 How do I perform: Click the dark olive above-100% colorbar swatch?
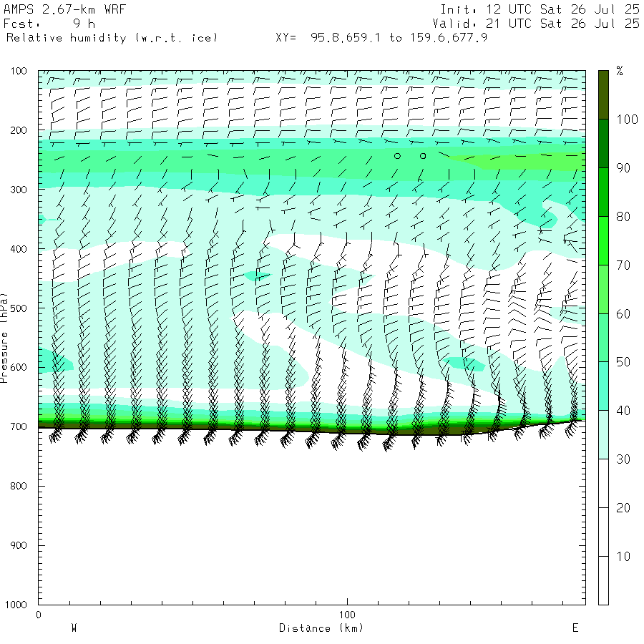tap(603, 95)
